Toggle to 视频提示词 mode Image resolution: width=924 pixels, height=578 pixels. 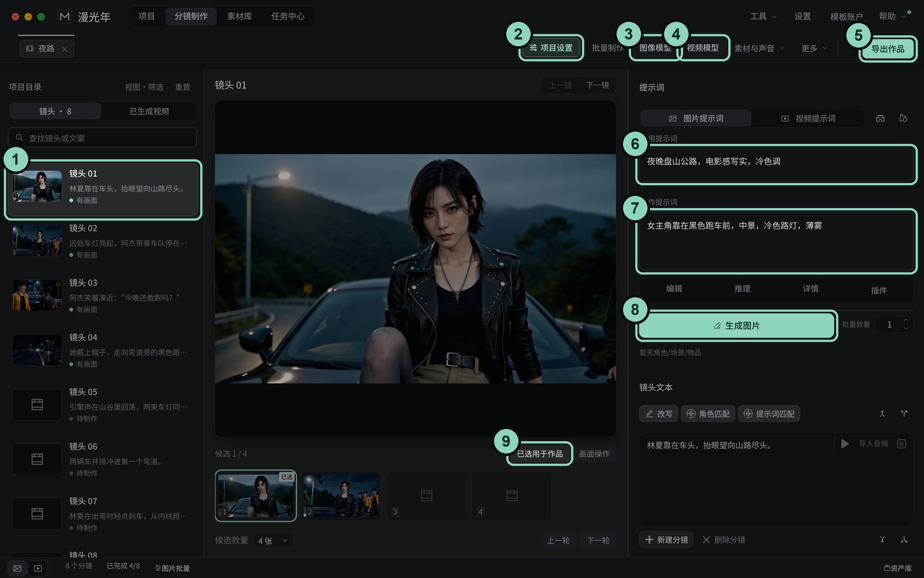[x=808, y=118]
